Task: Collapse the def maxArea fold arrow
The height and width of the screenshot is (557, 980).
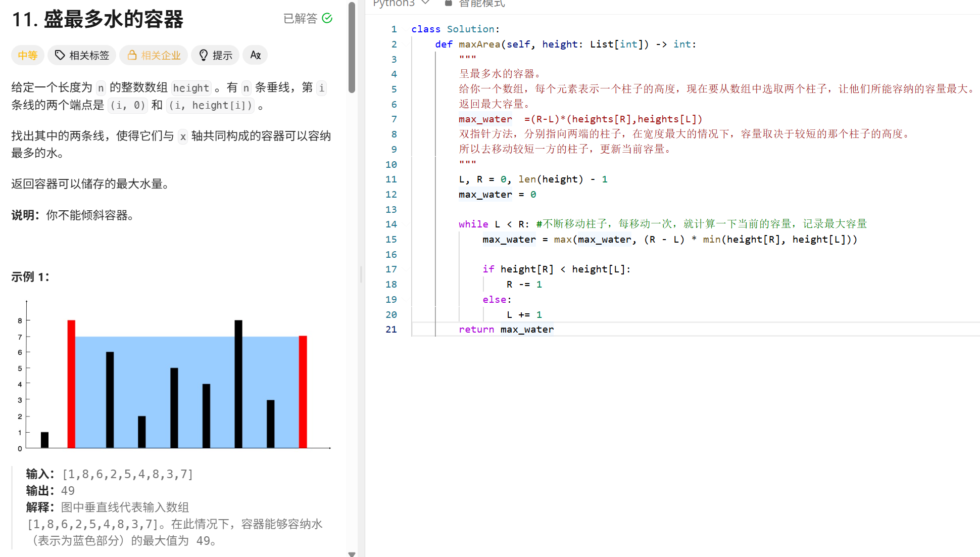Action: click(405, 44)
